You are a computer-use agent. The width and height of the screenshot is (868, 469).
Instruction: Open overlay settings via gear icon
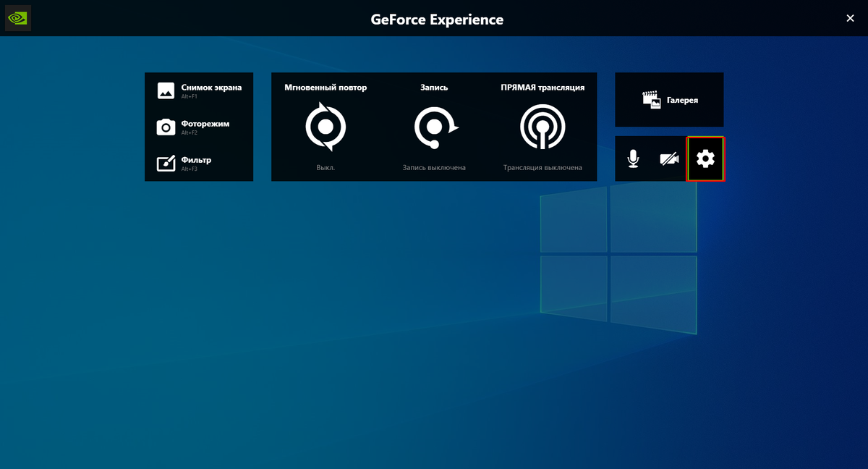pos(705,158)
